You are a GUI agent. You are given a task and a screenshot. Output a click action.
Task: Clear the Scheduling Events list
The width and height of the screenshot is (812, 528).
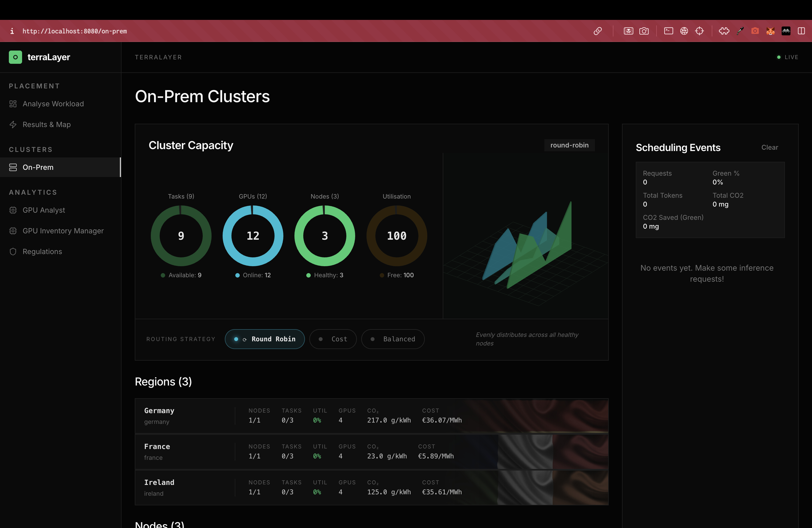(769, 147)
